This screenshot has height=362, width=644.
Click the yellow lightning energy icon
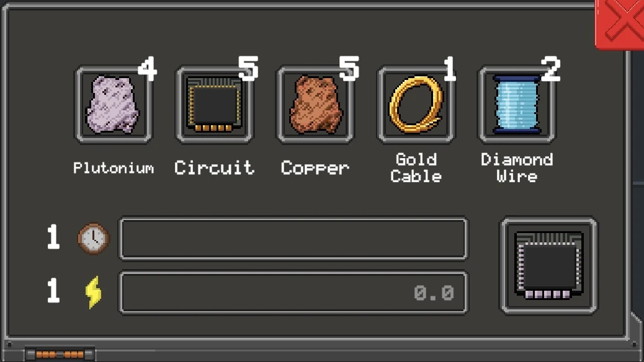pos(93,292)
